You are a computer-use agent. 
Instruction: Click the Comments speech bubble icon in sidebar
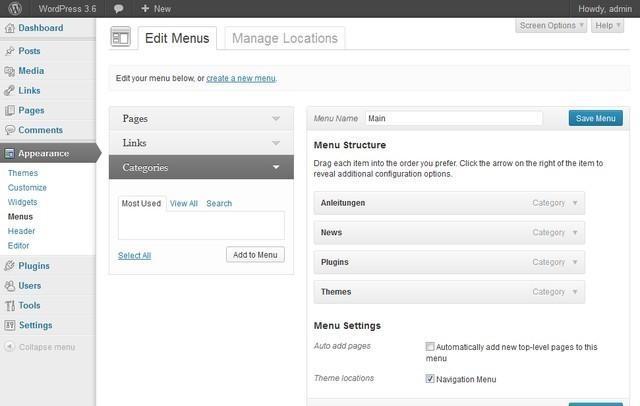point(9,130)
